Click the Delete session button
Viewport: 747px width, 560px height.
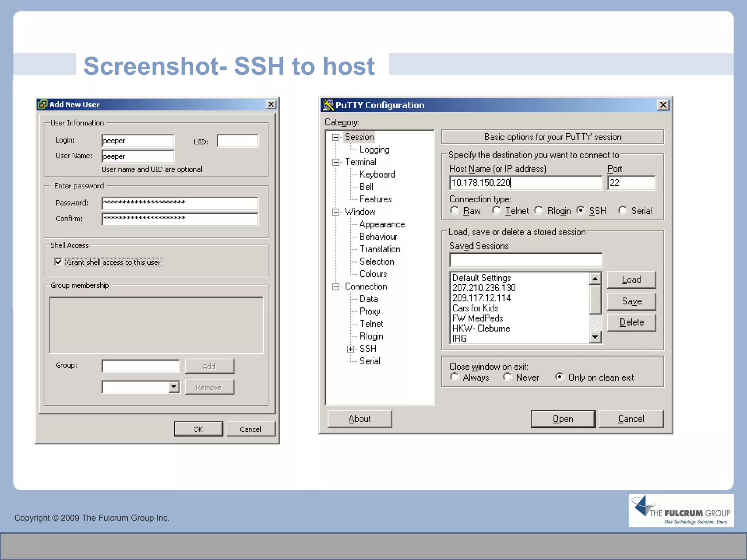pyautogui.click(x=631, y=322)
